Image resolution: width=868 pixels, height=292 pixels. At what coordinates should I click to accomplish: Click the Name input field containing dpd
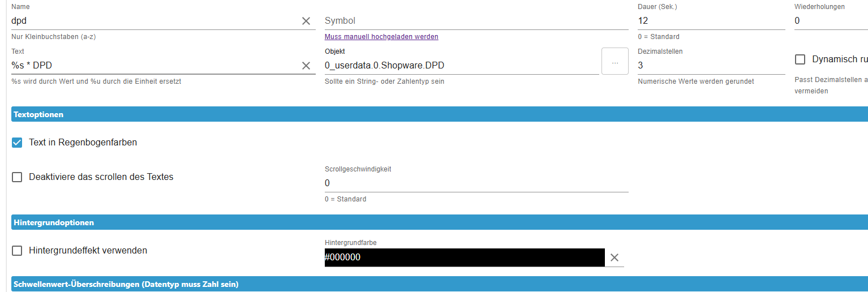(153, 21)
